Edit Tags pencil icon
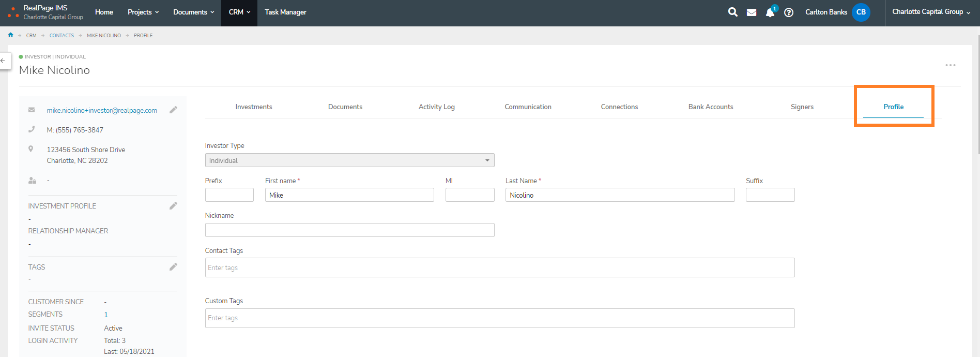 [x=174, y=267]
